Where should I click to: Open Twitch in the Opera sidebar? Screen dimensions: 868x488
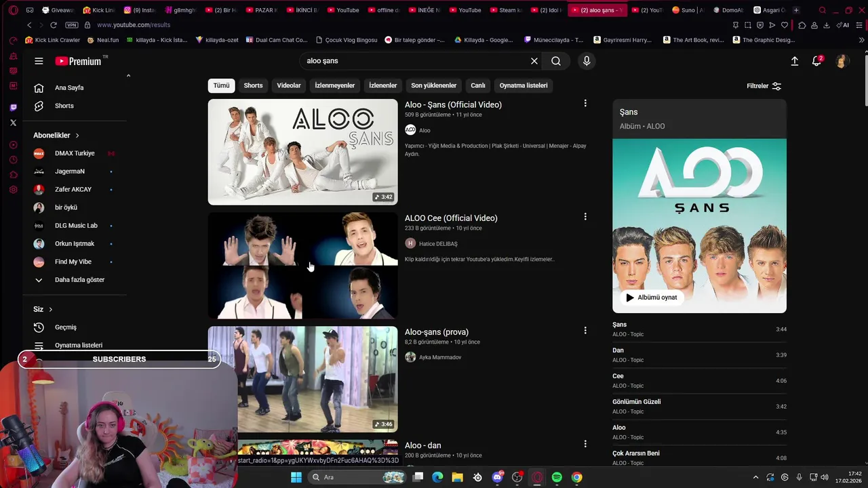[13, 108]
